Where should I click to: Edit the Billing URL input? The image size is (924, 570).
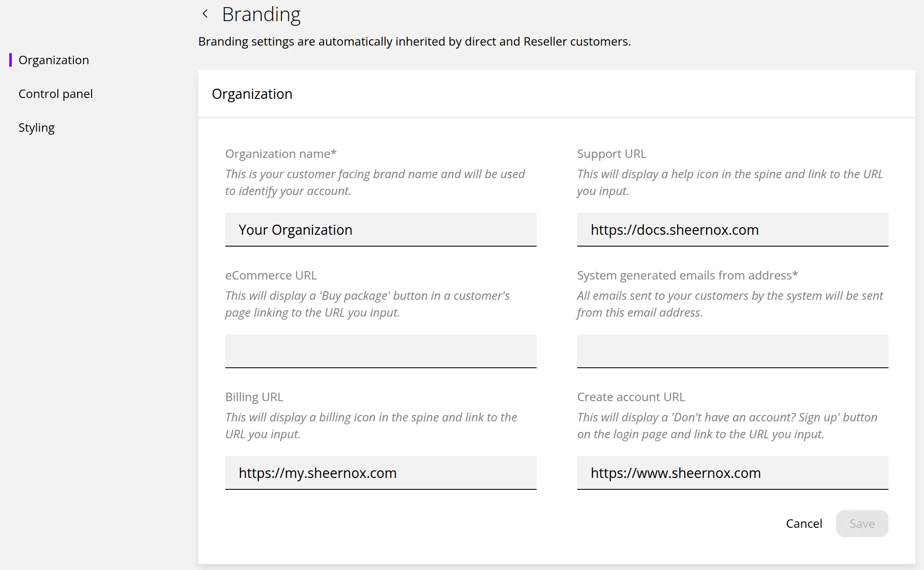(381, 473)
